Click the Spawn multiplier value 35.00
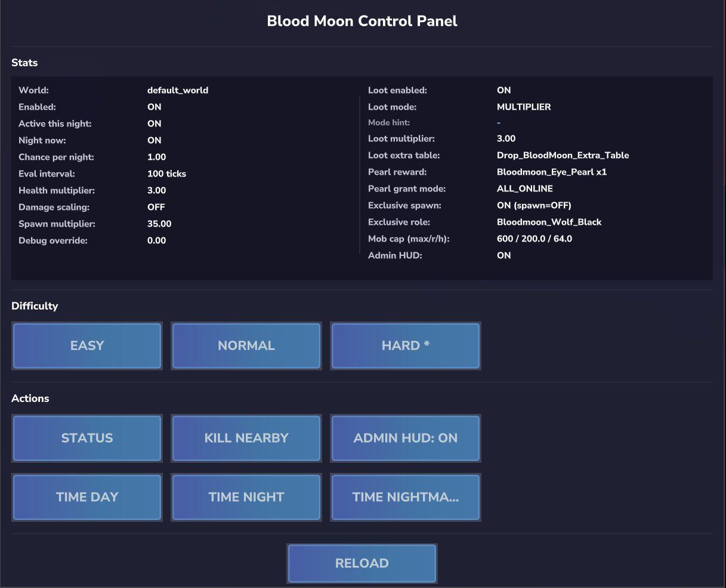 (x=159, y=224)
